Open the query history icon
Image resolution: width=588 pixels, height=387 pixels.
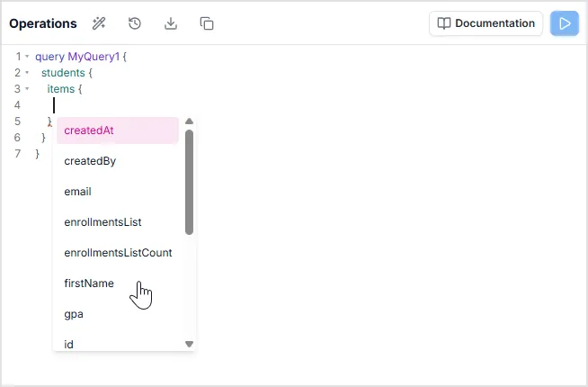[x=135, y=23]
